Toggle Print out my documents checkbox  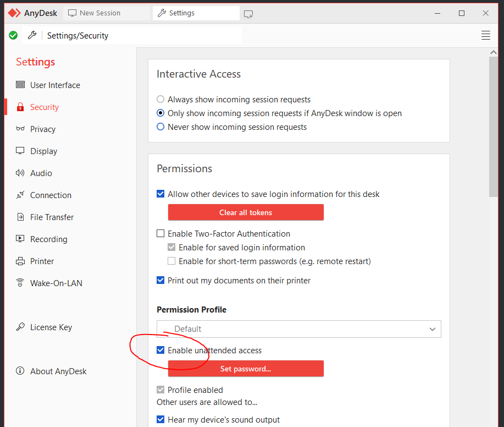click(x=160, y=281)
